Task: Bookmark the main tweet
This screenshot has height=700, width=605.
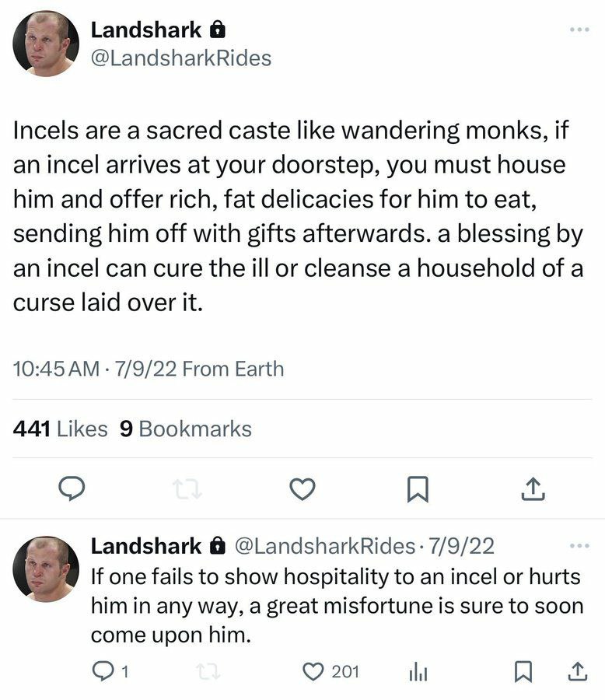Action: click(x=418, y=488)
